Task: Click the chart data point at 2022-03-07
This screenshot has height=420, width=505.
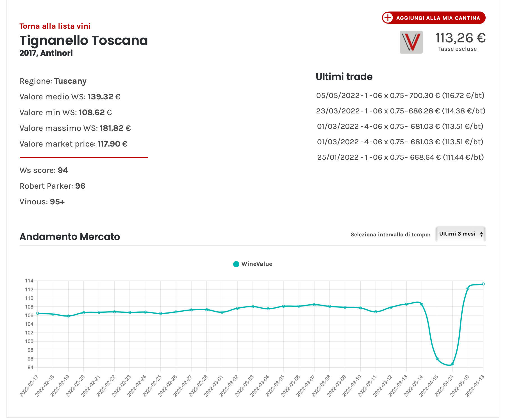Action: [x=314, y=305]
